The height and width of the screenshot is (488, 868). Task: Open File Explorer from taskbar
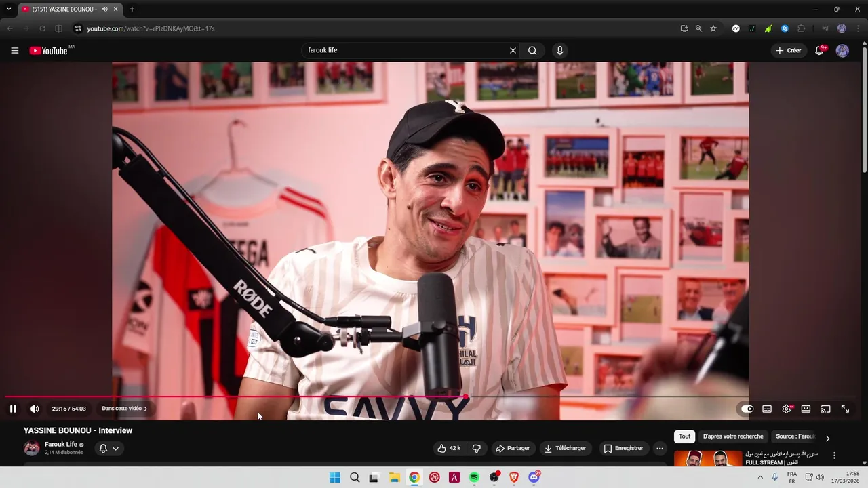click(x=394, y=477)
